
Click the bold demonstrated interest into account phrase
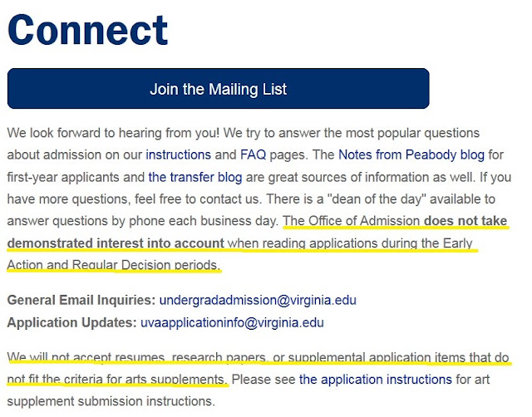116,243
